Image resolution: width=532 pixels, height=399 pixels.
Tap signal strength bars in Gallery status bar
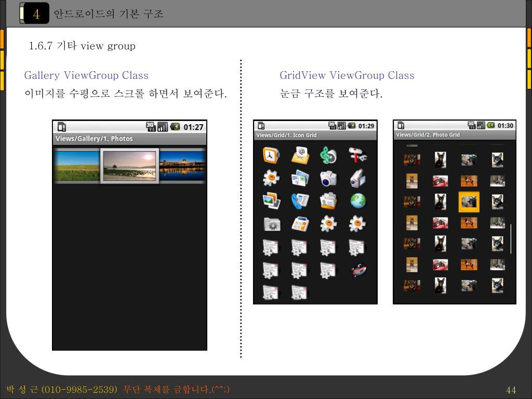[163, 127]
